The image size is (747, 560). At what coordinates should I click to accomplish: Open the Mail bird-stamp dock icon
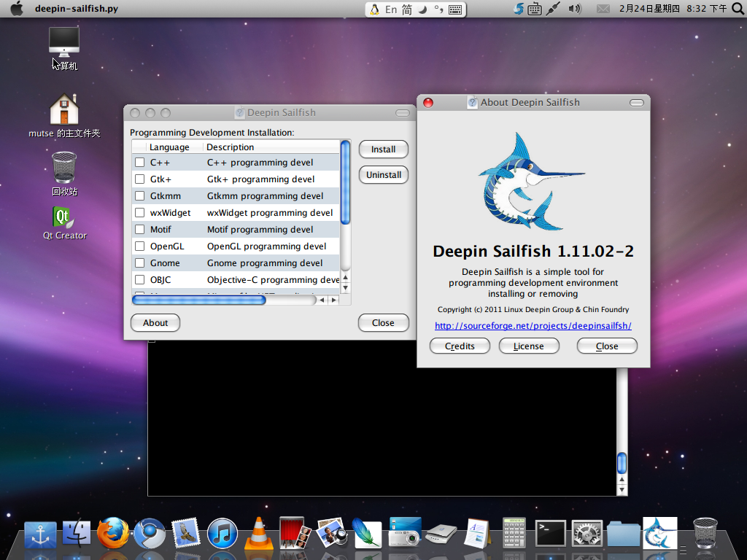click(186, 533)
